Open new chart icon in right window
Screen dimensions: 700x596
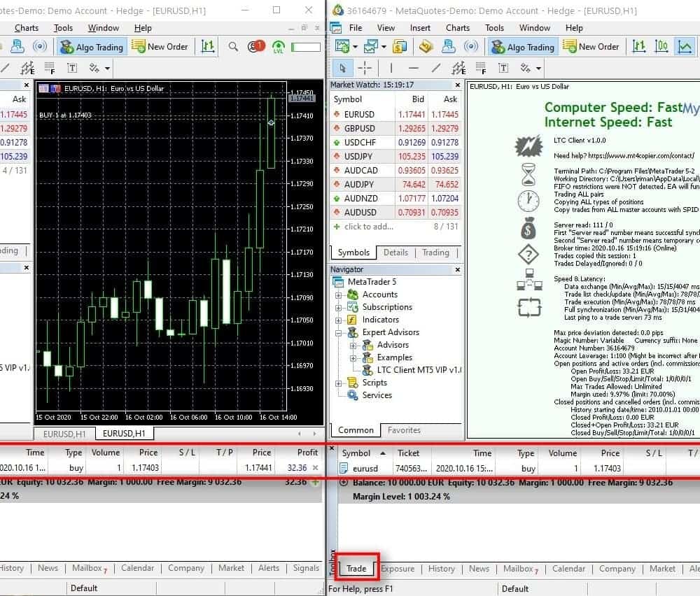click(342, 46)
